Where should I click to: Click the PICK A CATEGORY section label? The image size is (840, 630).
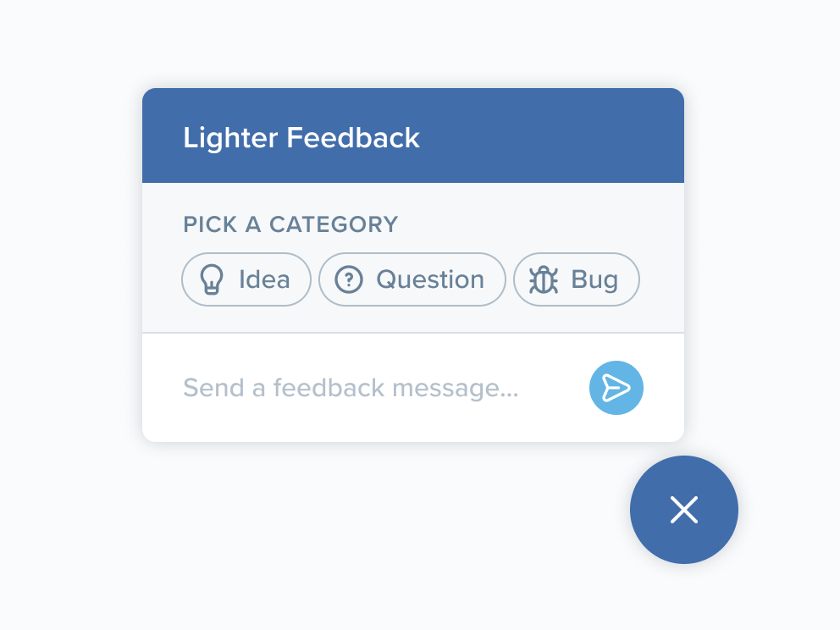tap(290, 224)
